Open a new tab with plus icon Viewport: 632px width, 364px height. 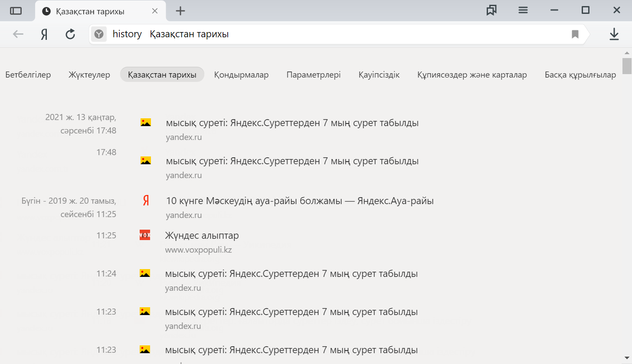coord(180,11)
